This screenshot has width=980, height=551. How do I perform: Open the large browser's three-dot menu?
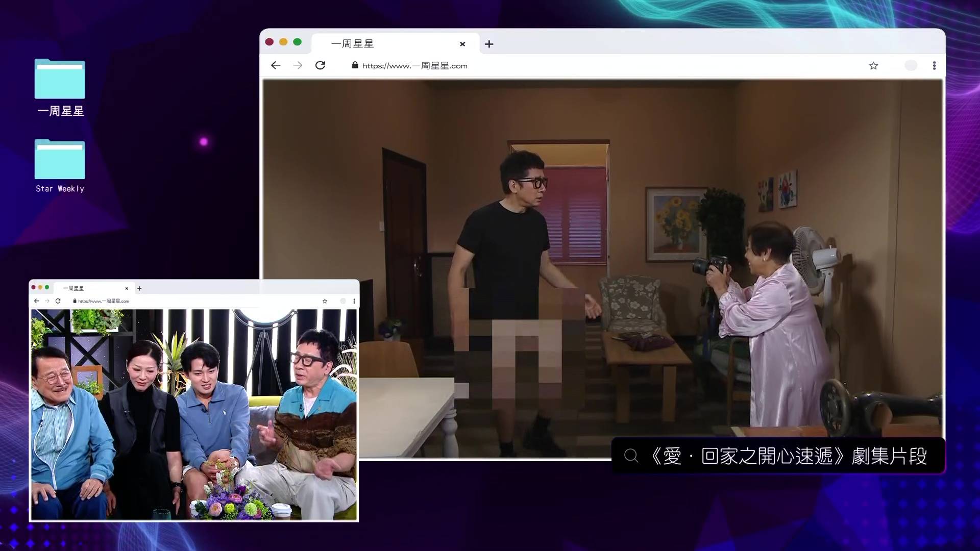pyautogui.click(x=934, y=66)
